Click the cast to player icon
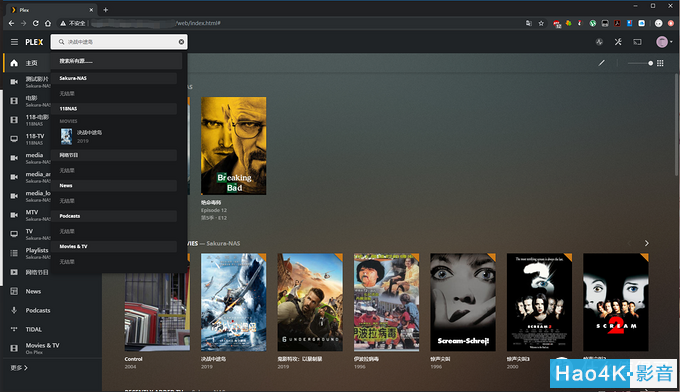Viewport: 680px width, 392px height. [x=637, y=42]
